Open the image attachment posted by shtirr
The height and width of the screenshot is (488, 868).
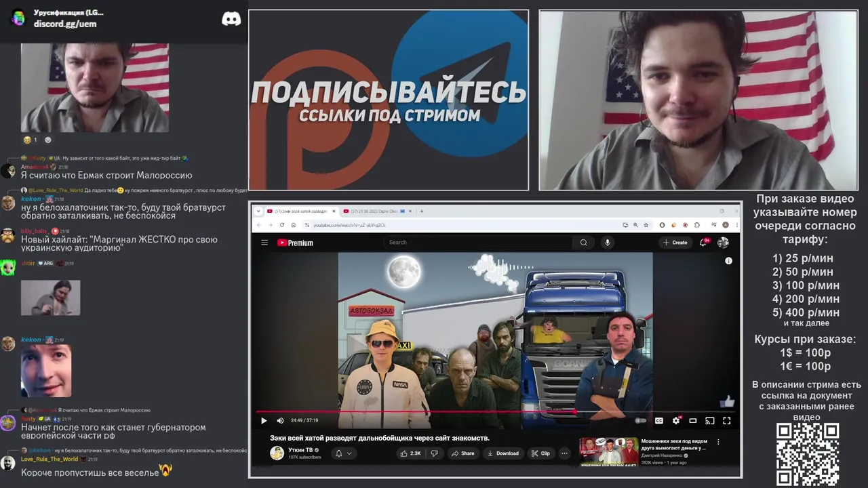pyautogui.click(x=50, y=298)
